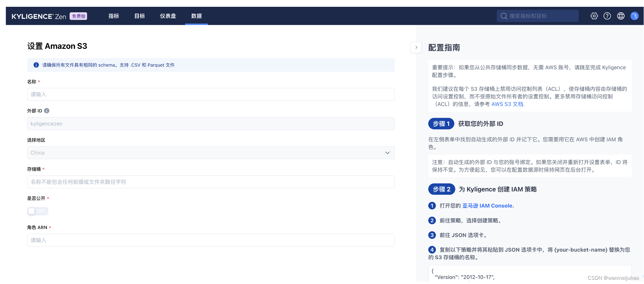
Task: Click the 步骤 2 badge
Action: click(x=441, y=189)
